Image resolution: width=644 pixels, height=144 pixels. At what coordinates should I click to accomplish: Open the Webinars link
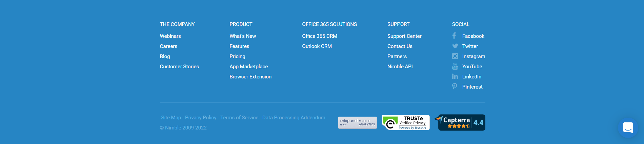[170, 36]
